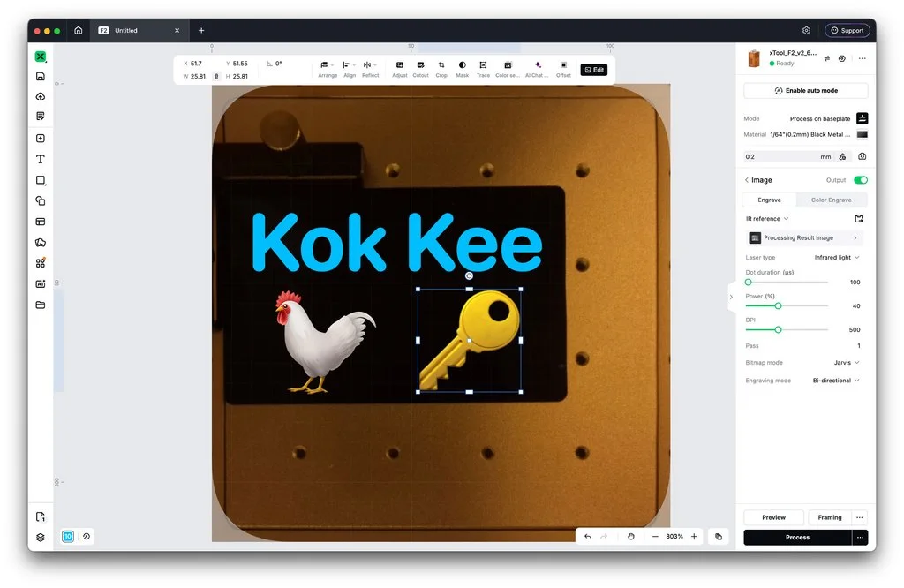The width and height of the screenshot is (904, 588).
Task: Click the Trace image tool
Action: [483, 69]
